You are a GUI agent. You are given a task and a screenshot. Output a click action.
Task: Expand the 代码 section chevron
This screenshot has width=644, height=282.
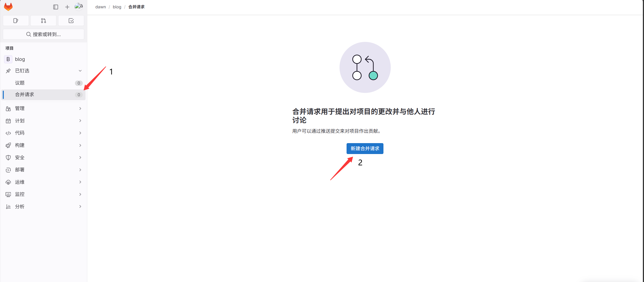[80, 133]
